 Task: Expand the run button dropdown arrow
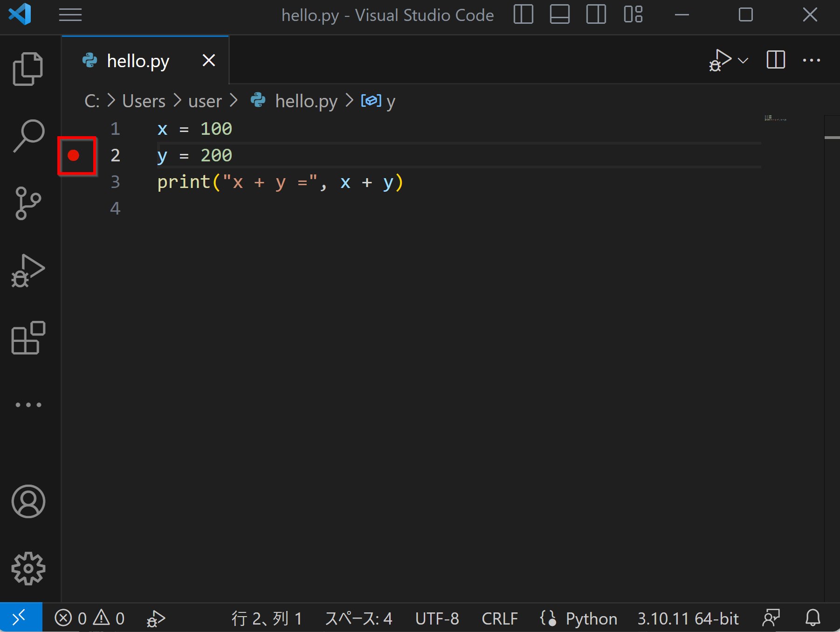pos(744,61)
